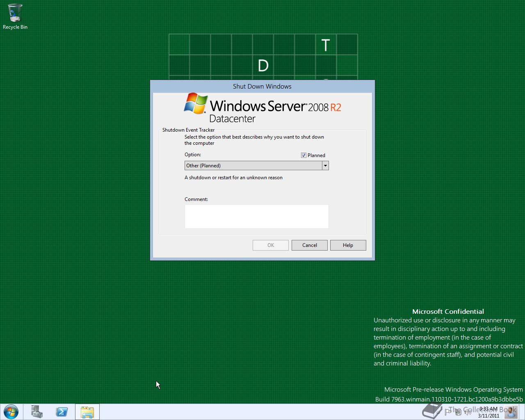Click inside the Comment text box
This screenshot has height=420, width=525.
(x=257, y=217)
